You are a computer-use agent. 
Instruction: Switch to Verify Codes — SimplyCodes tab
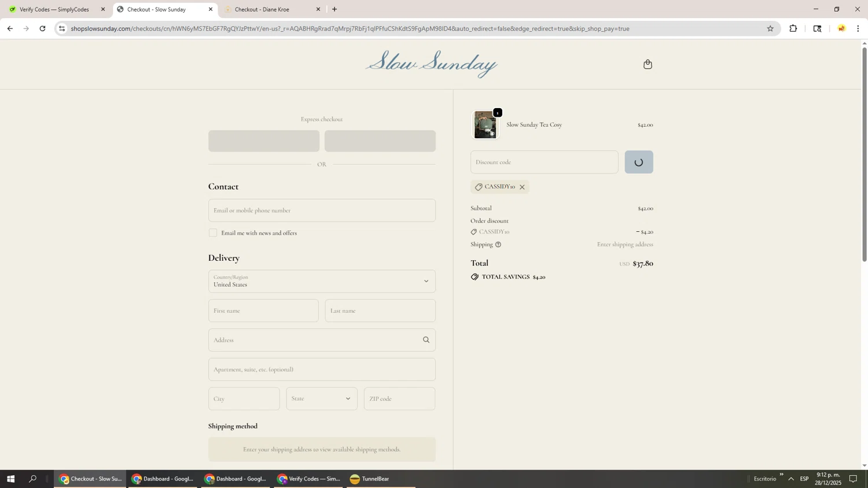click(54, 9)
